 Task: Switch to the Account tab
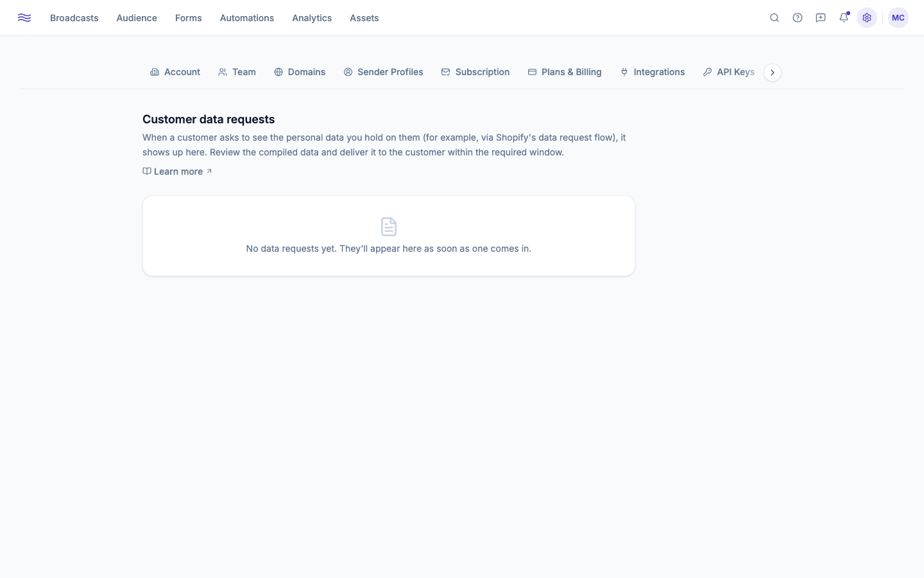175,72
